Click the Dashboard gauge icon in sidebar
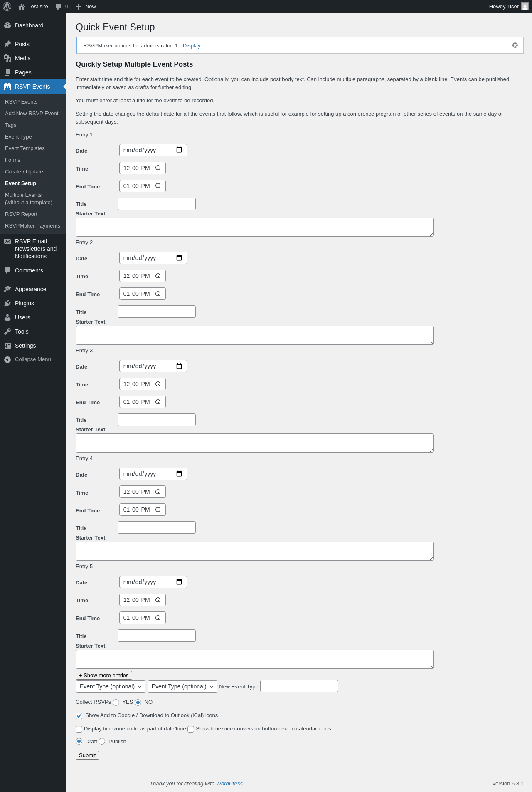This screenshot has height=792, width=532. click(7, 25)
